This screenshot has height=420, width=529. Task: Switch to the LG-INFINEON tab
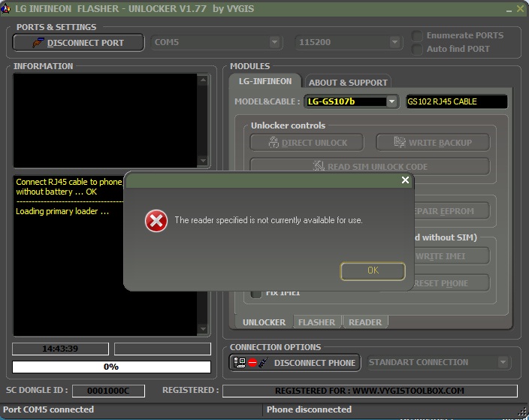(x=265, y=81)
